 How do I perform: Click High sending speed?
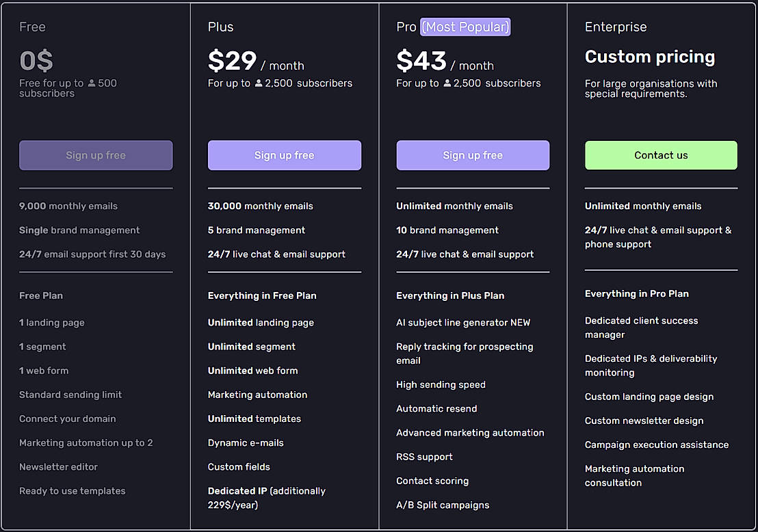click(x=441, y=384)
